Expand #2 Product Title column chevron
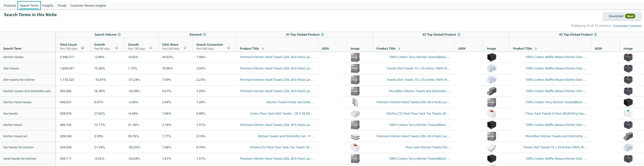 [399, 49]
